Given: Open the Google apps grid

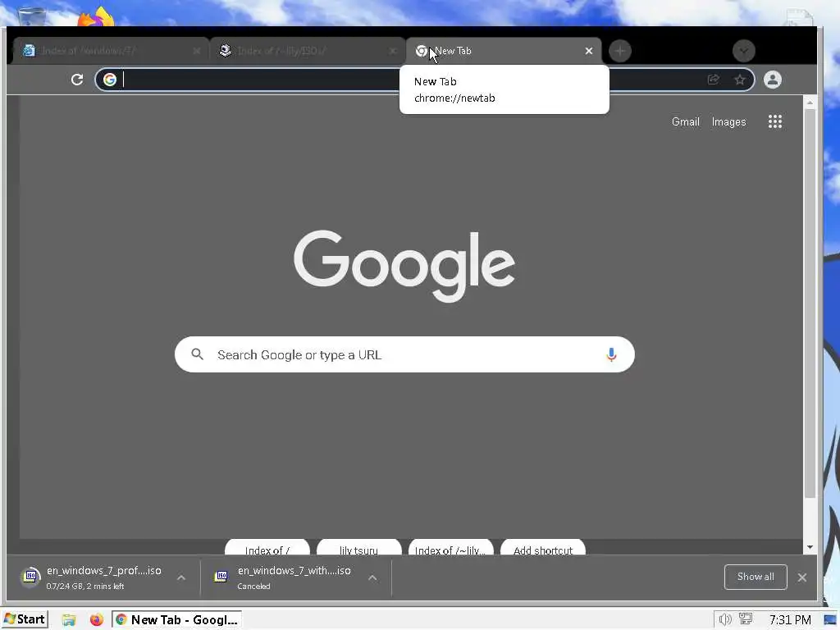Looking at the screenshot, I should click(774, 121).
